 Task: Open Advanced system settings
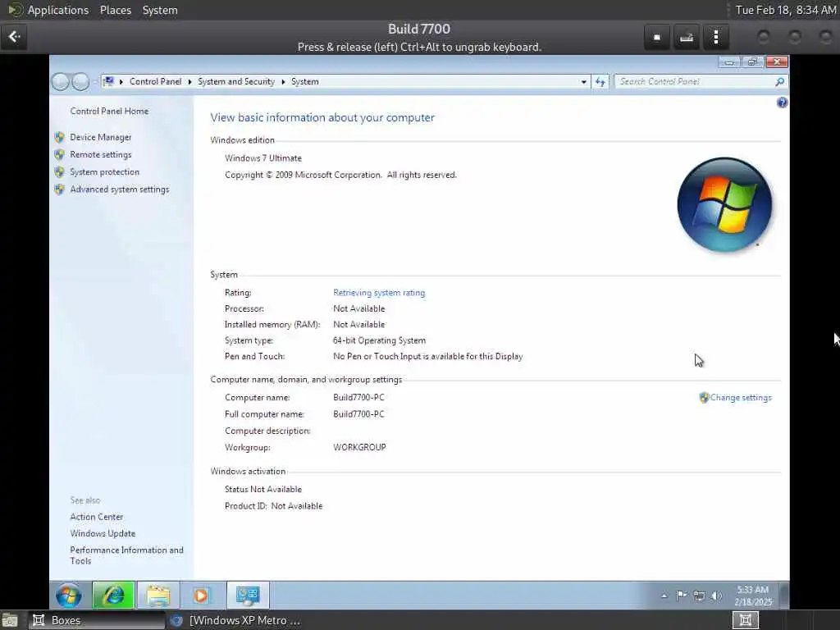point(120,189)
